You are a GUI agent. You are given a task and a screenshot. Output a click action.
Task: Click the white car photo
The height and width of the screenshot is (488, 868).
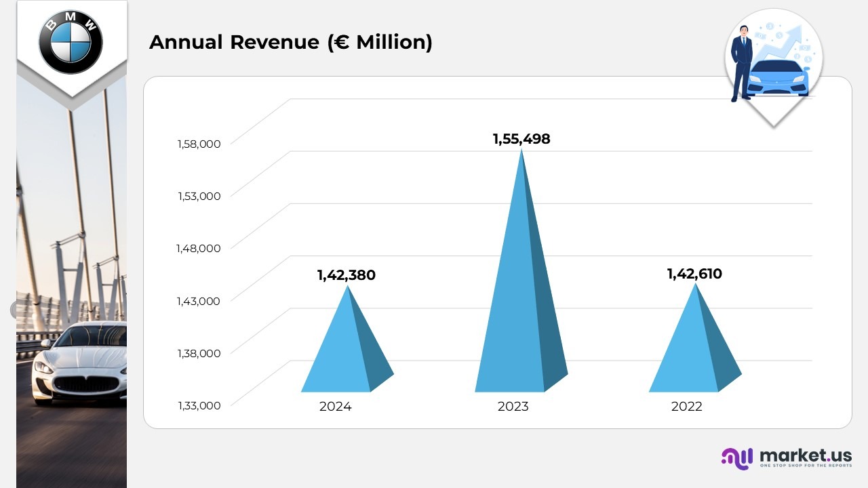pyautogui.click(x=81, y=363)
